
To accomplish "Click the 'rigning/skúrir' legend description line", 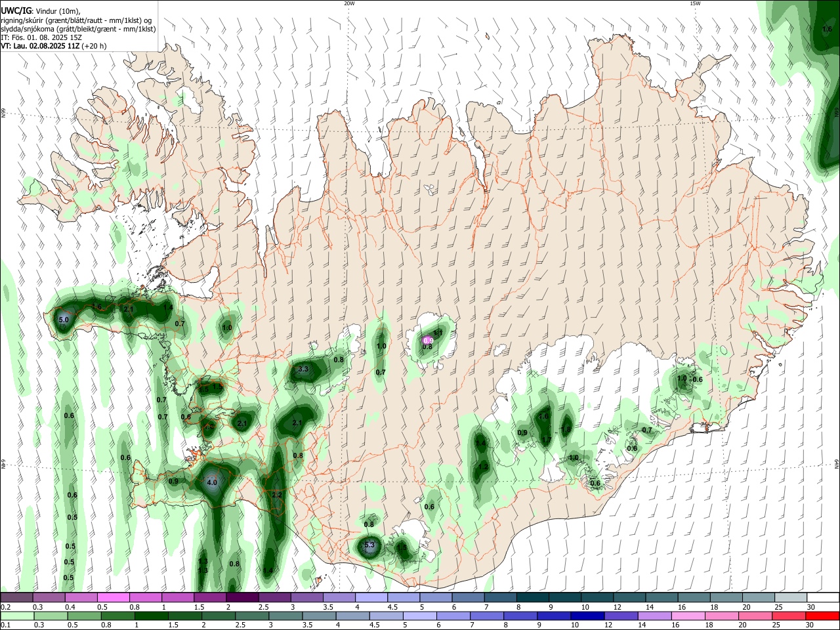I will 76,20.
